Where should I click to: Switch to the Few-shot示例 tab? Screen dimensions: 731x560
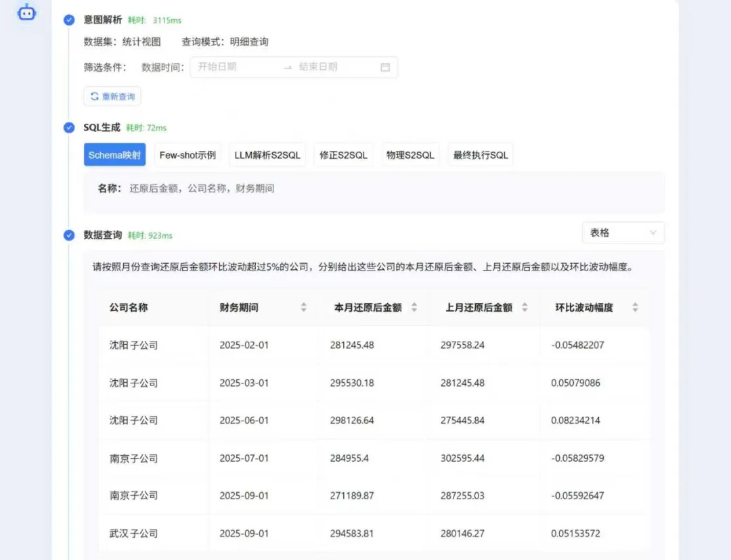coord(187,154)
